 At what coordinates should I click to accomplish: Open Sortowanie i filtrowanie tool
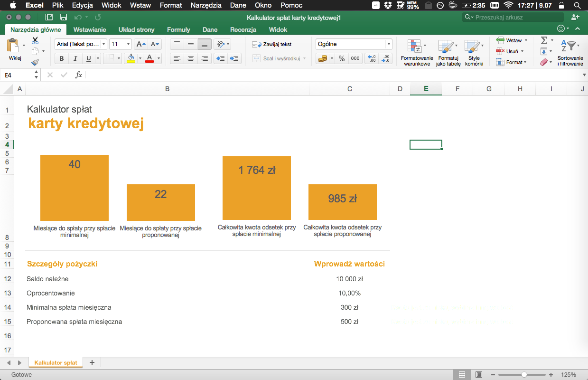point(570,52)
